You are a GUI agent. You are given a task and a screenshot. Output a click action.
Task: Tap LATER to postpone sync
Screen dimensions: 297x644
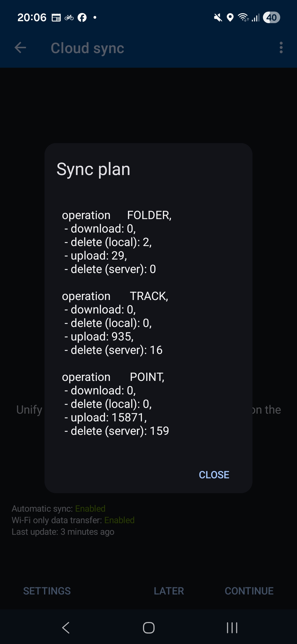(x=169, y=591)
